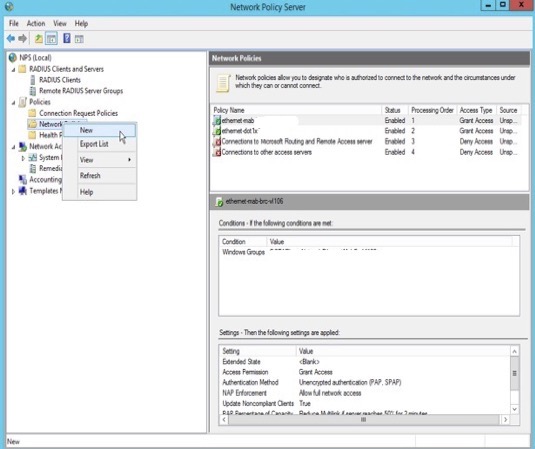The image size is (535, 449).
Task: Click the Forward arrow toolbar icon
Action: click(x=23, y=39)
